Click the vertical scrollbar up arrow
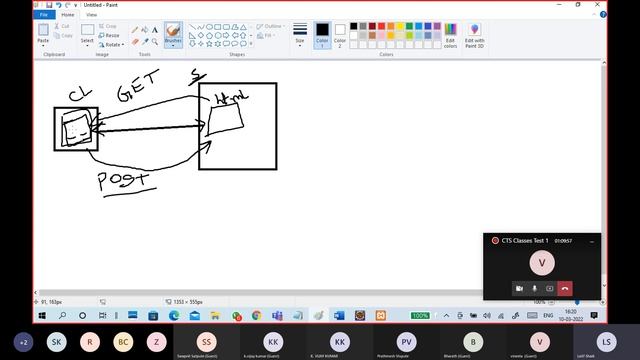The height and width of the screenshot is (360, 640). [x=604, y=63]
